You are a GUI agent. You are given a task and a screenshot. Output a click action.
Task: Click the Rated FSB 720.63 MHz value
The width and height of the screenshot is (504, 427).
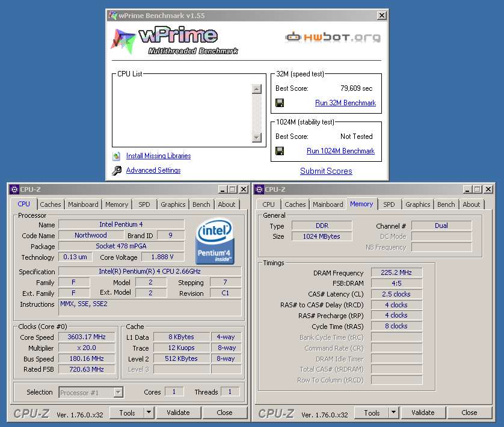tap(87, 369)
